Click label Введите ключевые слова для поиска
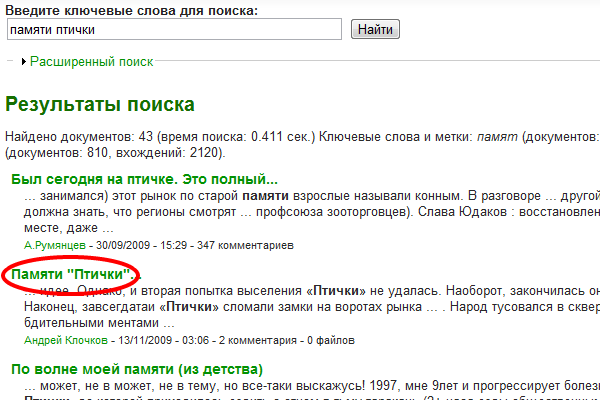The image size is (600, 400). click(x=132, y=10)
